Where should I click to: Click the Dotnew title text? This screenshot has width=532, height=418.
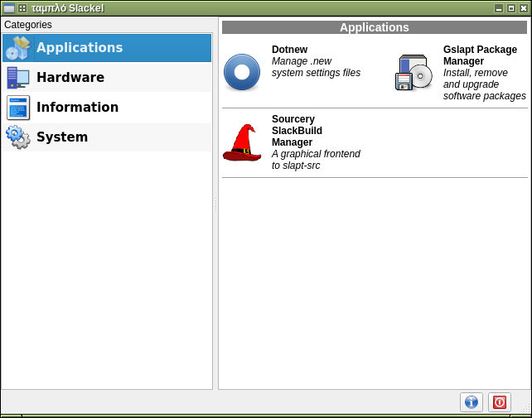[x=289, y=50]
